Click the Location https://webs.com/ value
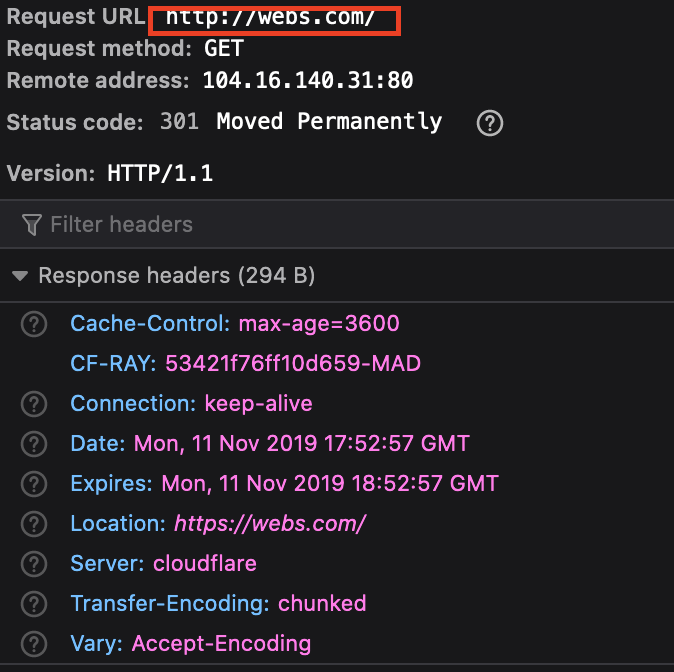The width and height of the screenshot is (674, 672). click(x=270, y=524)
